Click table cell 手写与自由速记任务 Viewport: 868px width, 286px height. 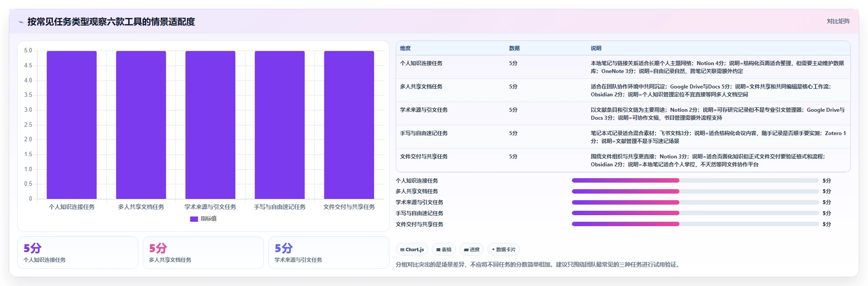424,133
